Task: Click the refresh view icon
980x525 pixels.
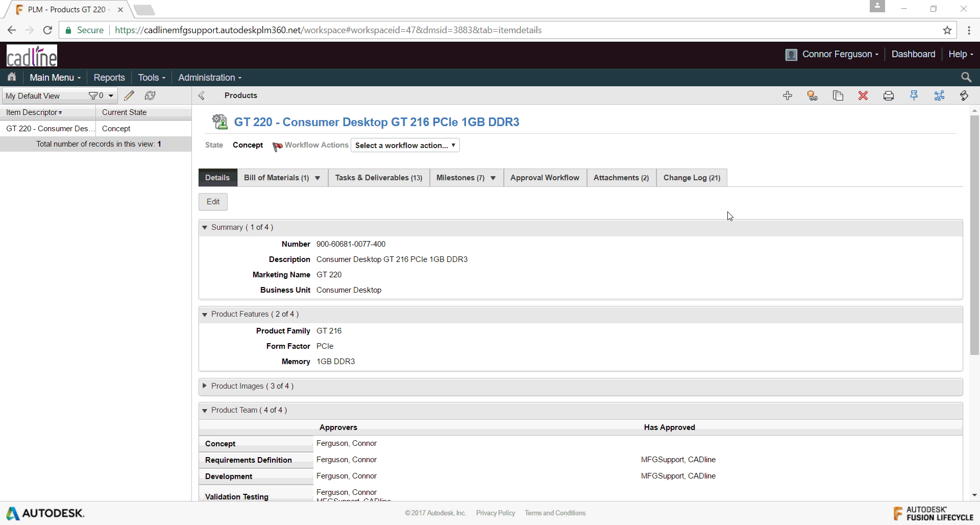Action: 150,96
